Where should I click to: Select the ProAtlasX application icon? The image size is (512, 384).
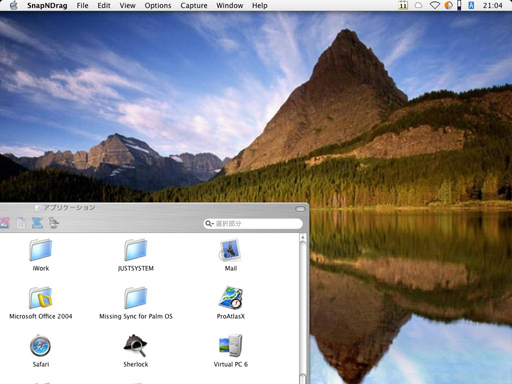[x=230, y=298]
